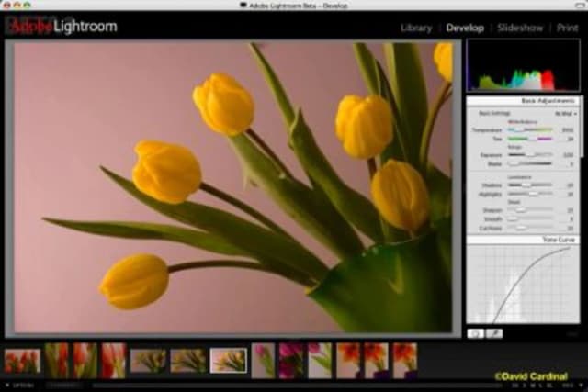The image size is (588, 392).
Task: Adjust the Smooth slider
Action: point(530,218)
